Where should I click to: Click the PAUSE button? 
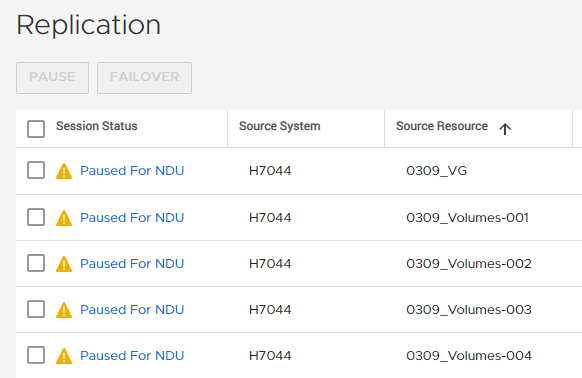(x=52, y=78)
